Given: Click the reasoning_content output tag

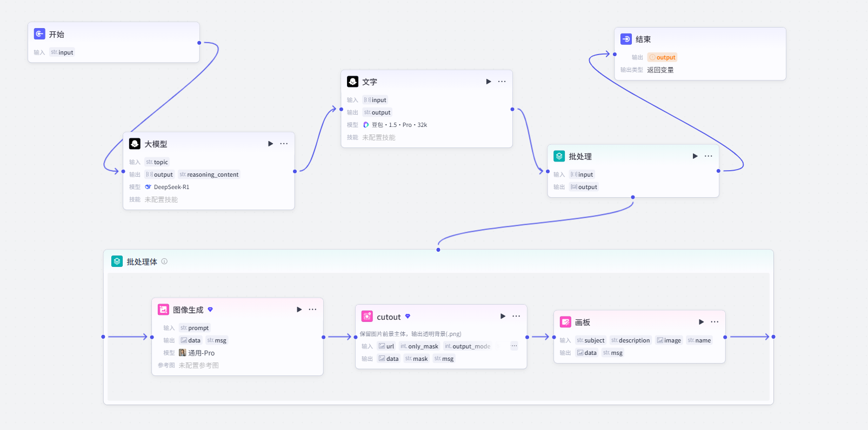Looking at the screenshot, I should pos(209,174).
